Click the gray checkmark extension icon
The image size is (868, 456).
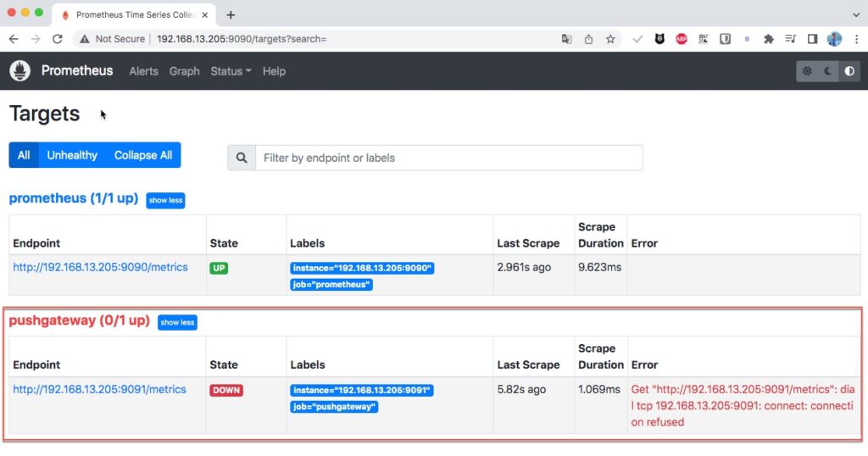(637, 39)
